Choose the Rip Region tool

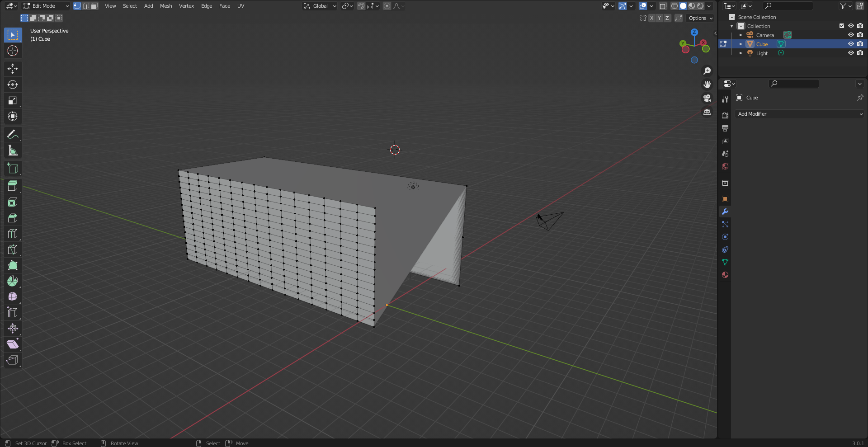(13, 360)
